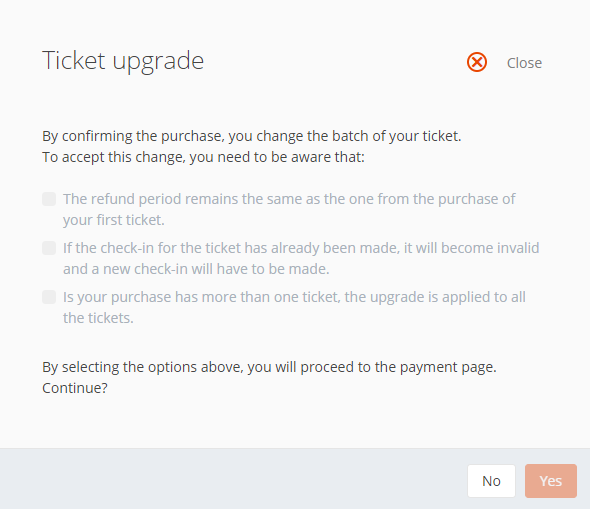This screenshot has height=509, width=590.
Task: Click the "Continue?" prompt text
Action: (x=75, y=388)
